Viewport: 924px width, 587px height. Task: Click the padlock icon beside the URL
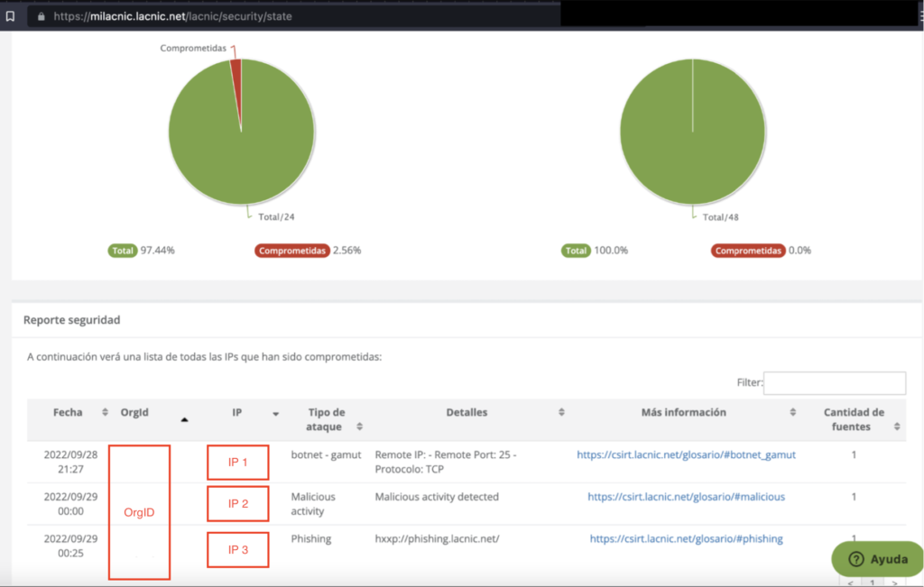pos(41,16)
